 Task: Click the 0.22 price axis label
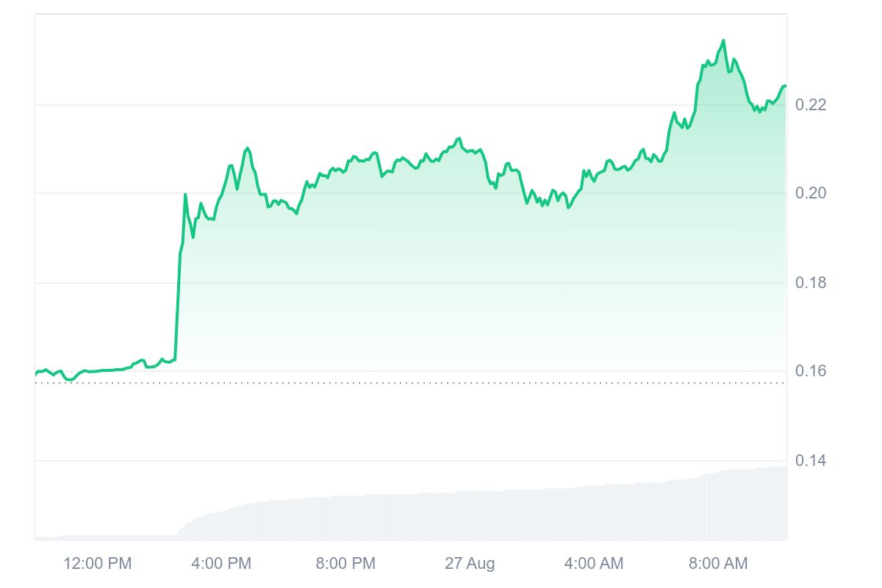click(x=811, y=105)
